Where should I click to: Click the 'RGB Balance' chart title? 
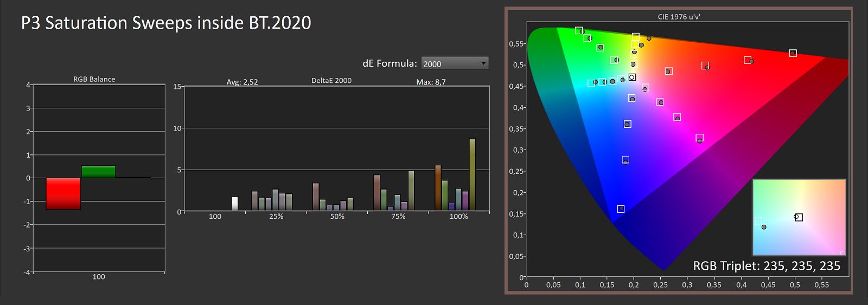pos(94,79)
